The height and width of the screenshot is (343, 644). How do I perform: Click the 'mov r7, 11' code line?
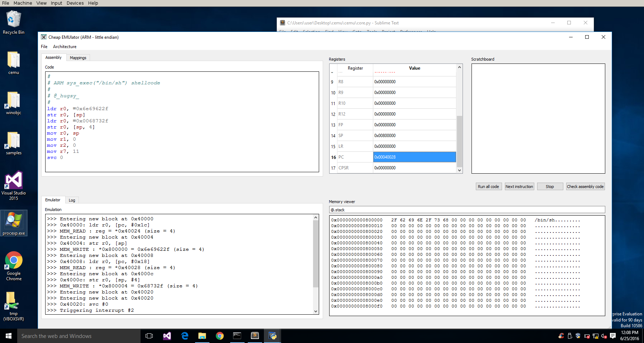63,151
